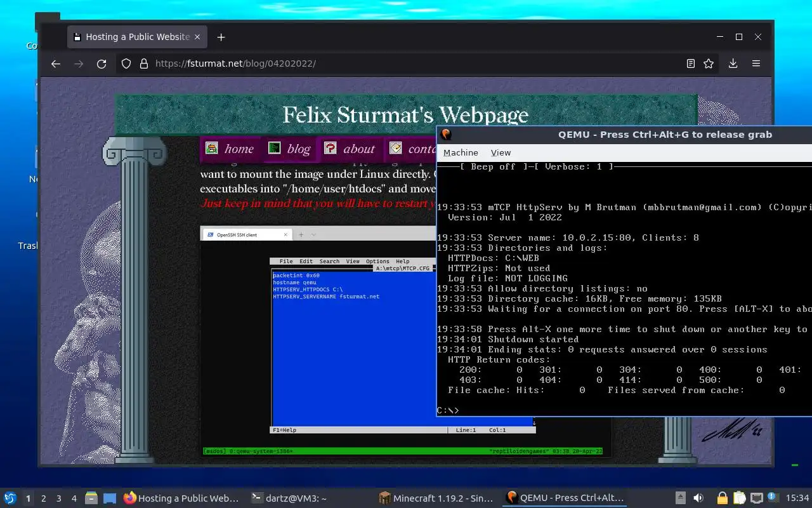Screen dimensions: 812x508
Task: Switch to QEMU taskbar item
Action: 565,498
